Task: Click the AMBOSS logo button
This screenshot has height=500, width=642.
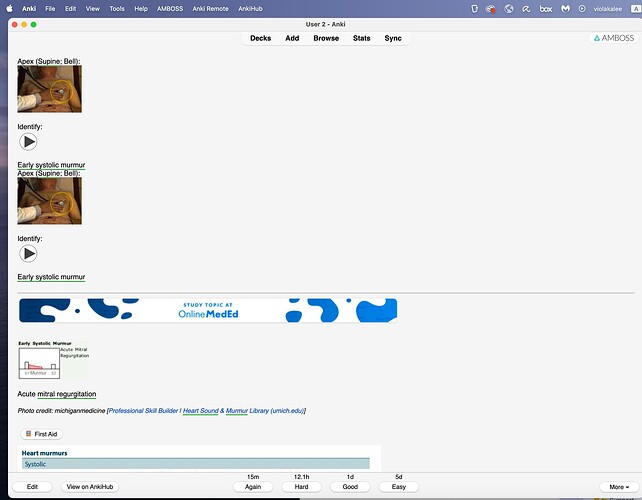Action: click(x=613, y=38)
